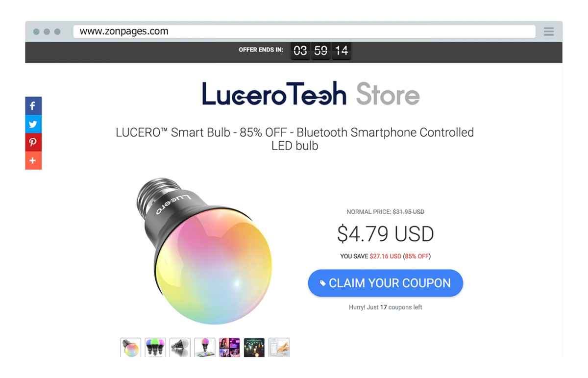The height and width of the screenshot is (378, 588).
Task: Open the four-photo collage thumbnail
Action: click(x=229, y=347)
